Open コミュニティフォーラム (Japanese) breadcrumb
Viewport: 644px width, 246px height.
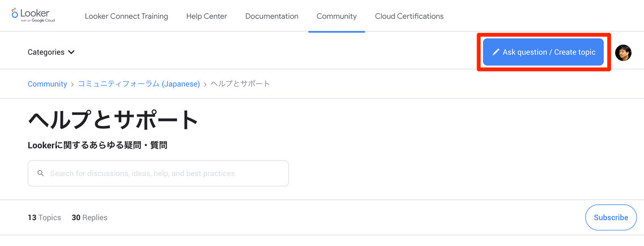click(139, 84)
